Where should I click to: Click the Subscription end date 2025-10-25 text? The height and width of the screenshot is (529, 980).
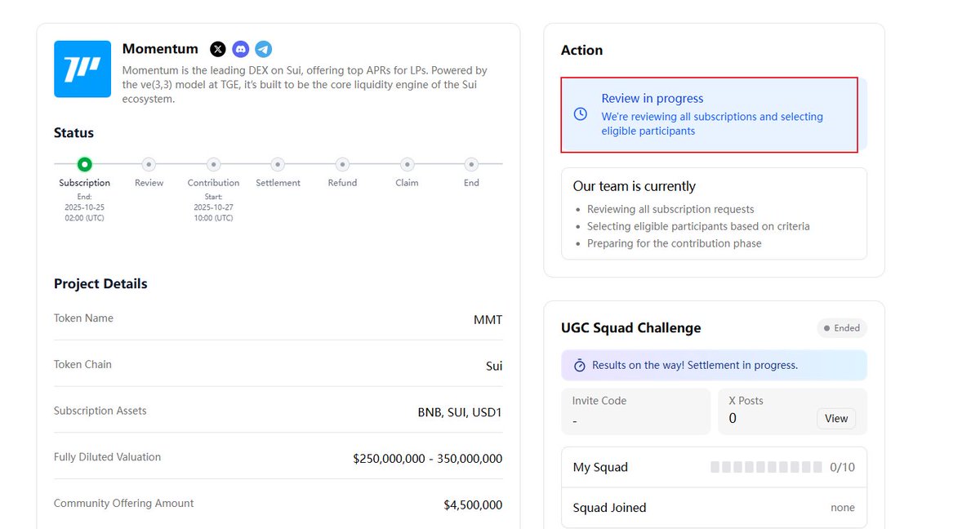point(84,207)
